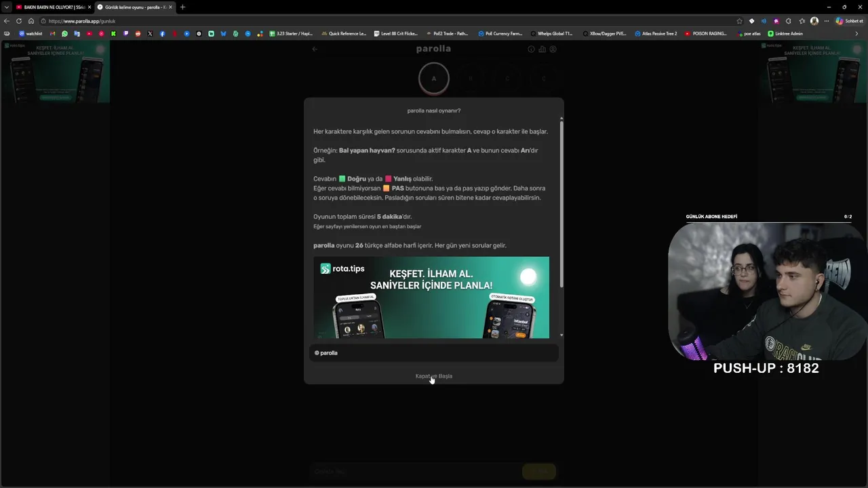Open the POISON RAGING... bookmark
Image resolution: width=868 pixels, height=488 pixels.
point(706,33)
